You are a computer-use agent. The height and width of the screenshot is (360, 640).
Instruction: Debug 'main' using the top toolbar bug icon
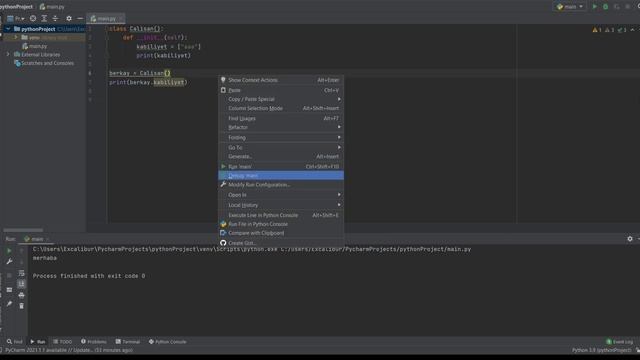pyautogui.click(x=606, y=7)
